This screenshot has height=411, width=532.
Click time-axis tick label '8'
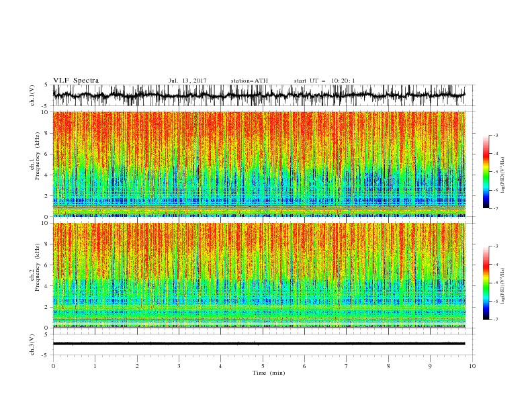click(388, 366)
